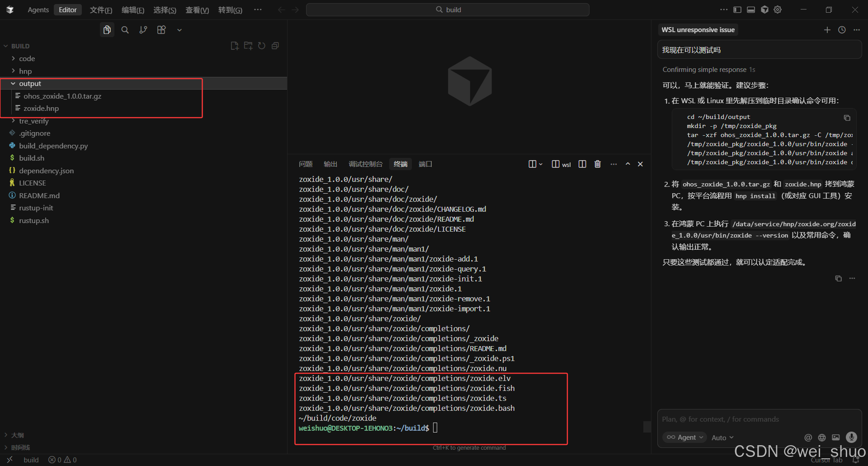Select the wsl terminal instance
868x466 pixels.
tap(561, 164)
